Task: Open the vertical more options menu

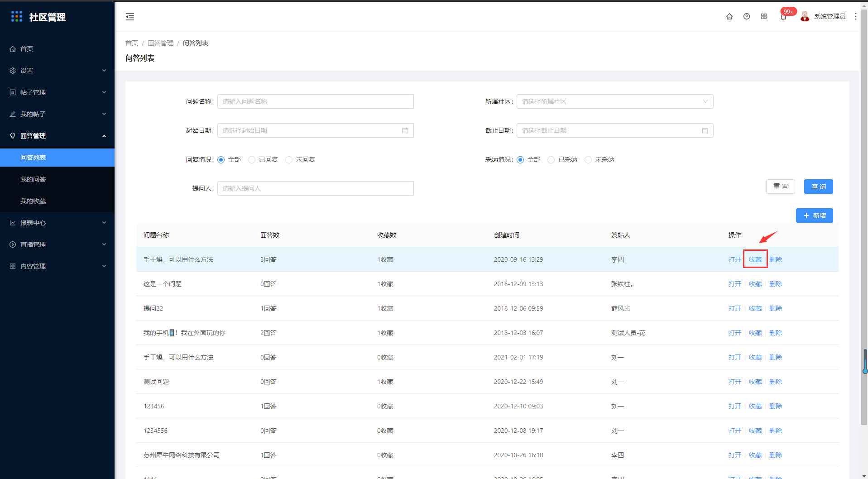Action: 855,16
